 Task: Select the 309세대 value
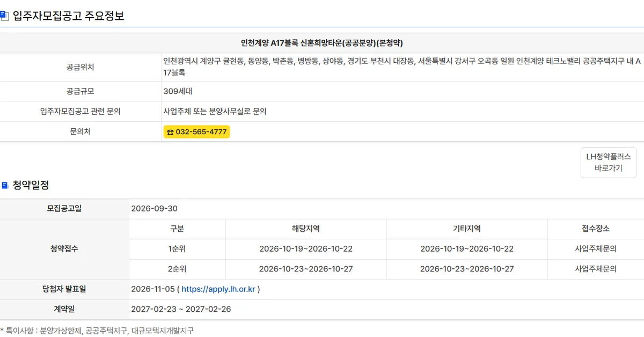[x=178, y=91]
